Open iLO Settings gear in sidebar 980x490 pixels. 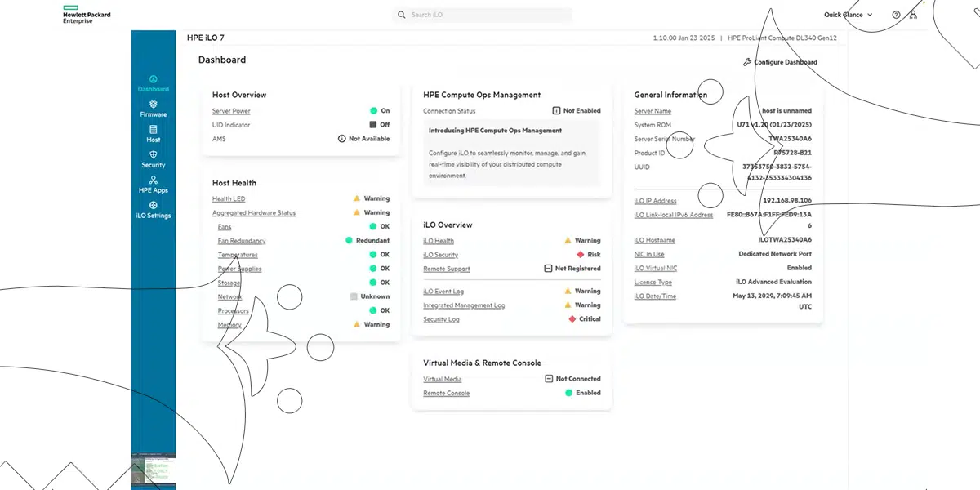click(154, 206)
